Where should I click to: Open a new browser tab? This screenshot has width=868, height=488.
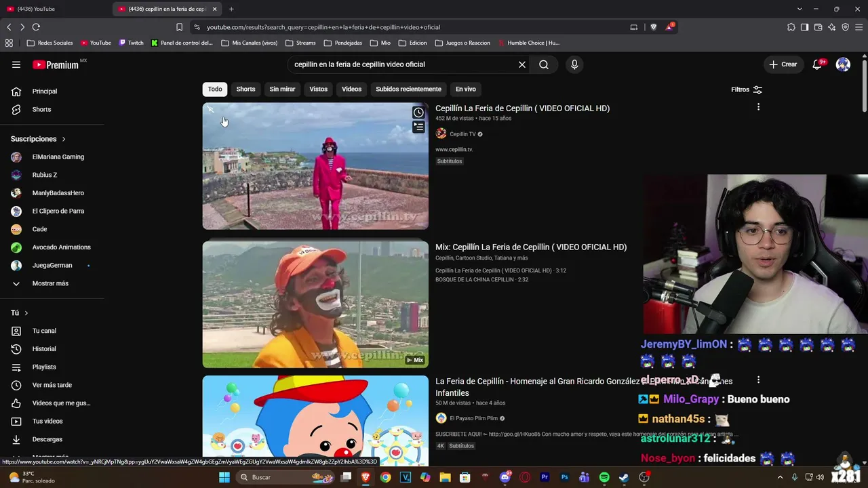pos(231,9)
